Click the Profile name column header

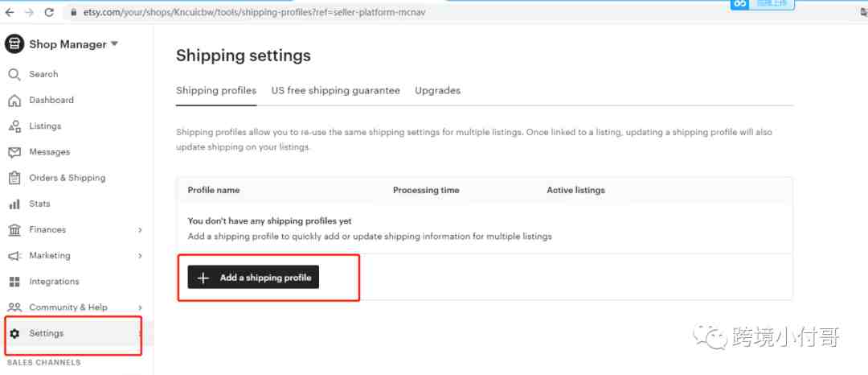[x=214, y=190]
